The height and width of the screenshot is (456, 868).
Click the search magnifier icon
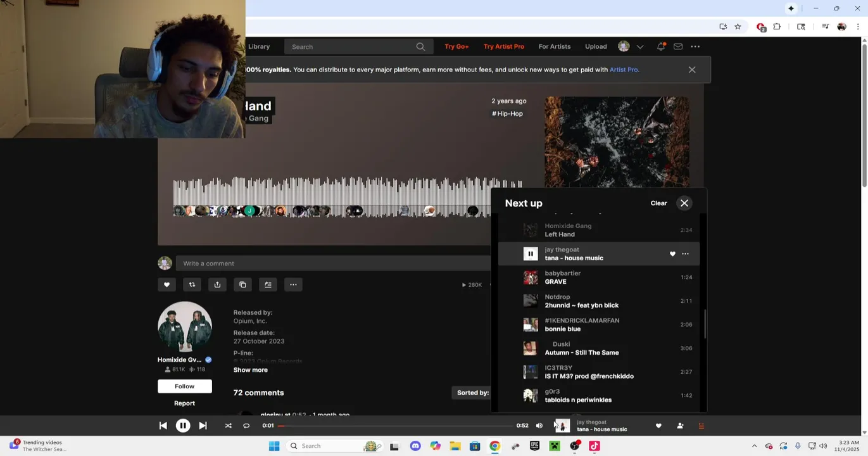[x=420, y=46]
